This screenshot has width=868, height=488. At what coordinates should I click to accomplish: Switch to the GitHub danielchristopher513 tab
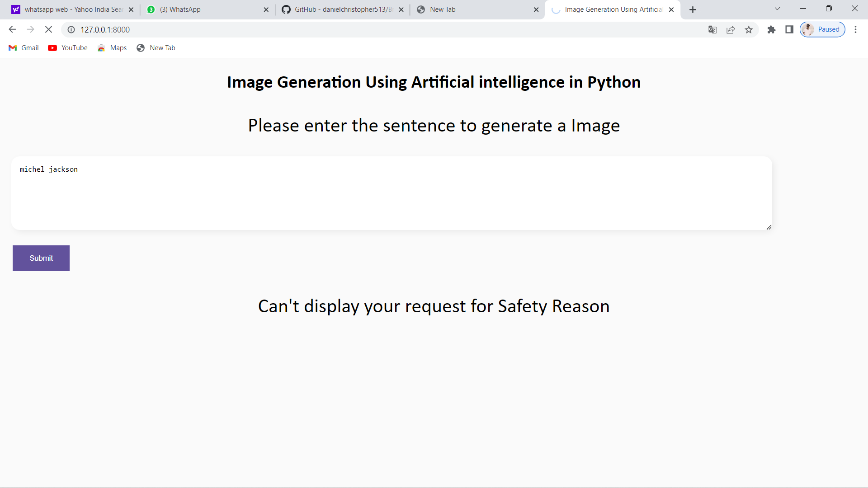(x=339, y=9)
